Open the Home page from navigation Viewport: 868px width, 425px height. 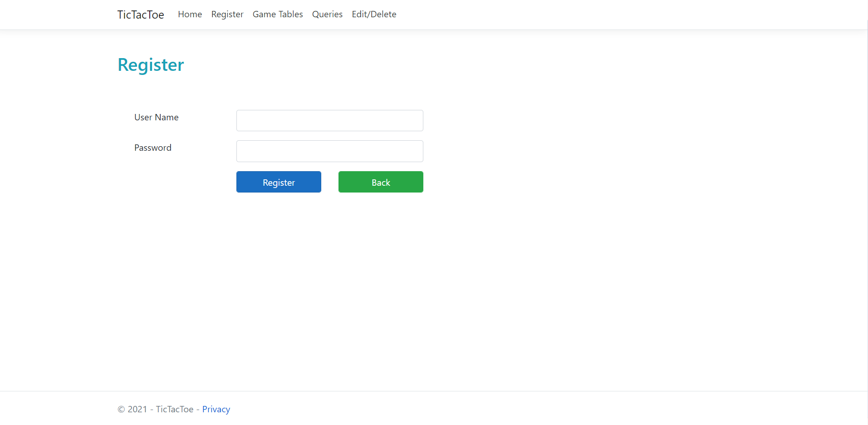click(x=190, y=14)
